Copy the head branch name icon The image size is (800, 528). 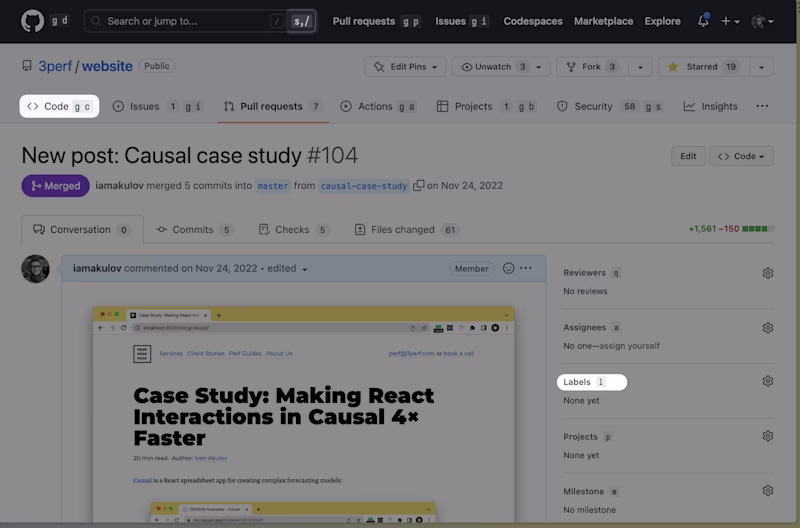click(418, 186)
